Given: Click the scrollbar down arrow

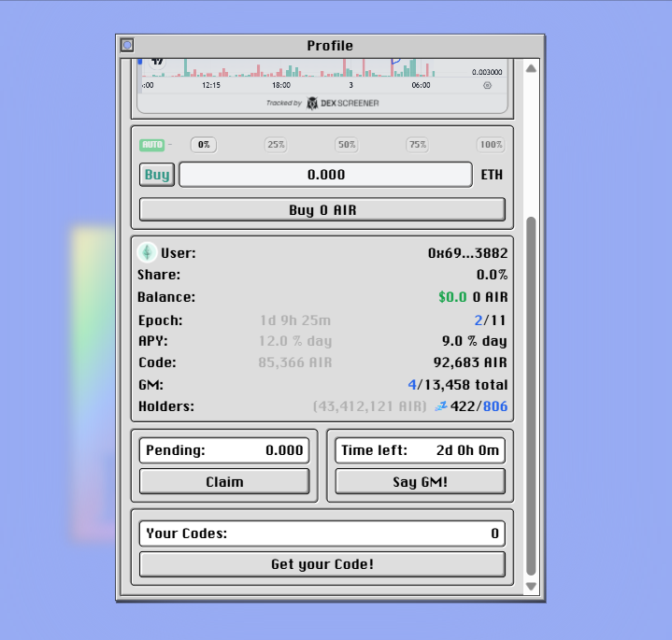Looking at the screenshot, I should (531, 587).
